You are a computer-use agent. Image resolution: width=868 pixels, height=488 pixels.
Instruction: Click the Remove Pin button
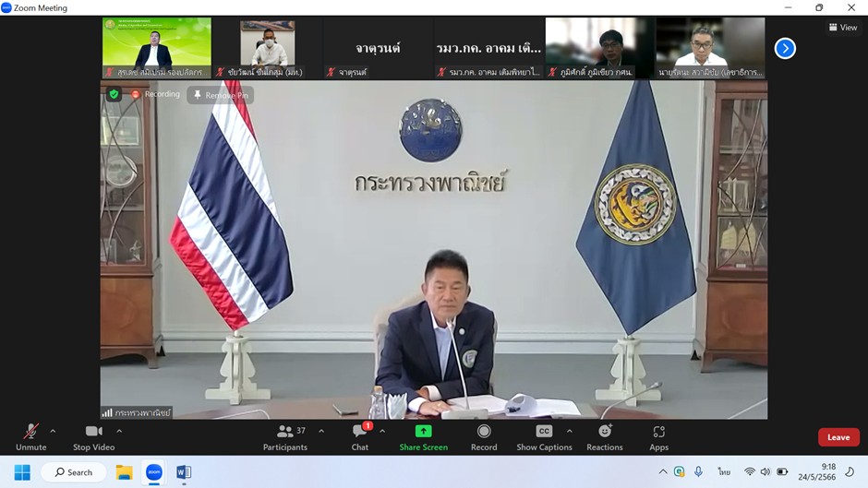221,95
